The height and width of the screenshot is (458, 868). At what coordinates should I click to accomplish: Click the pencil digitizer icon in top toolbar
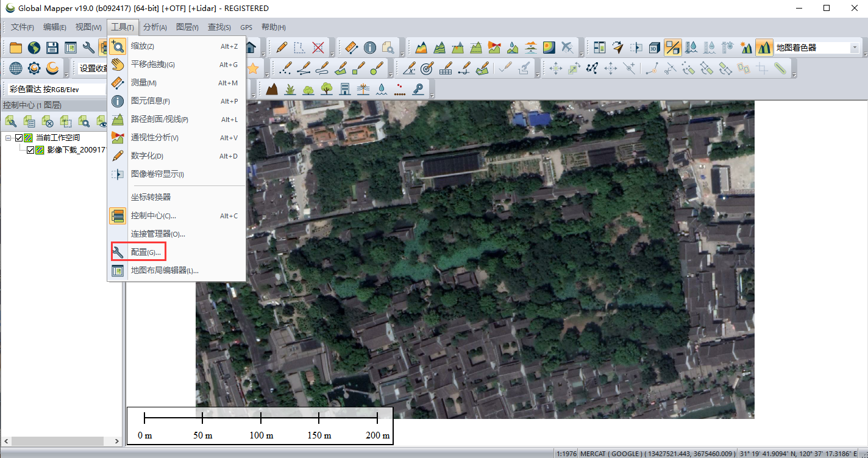tap(282, 48)
